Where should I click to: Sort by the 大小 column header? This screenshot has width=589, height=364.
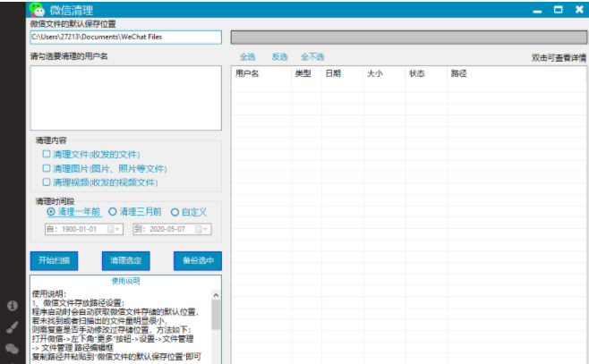[385, 73]
